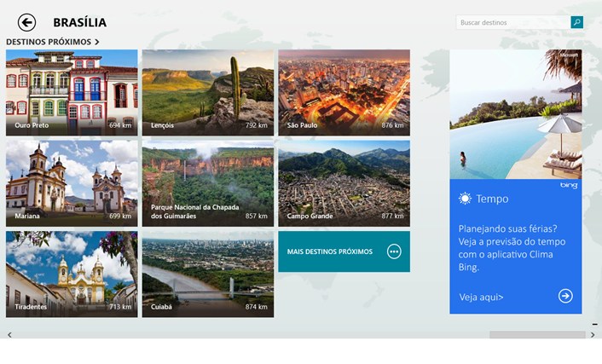
Task: Click the arrow circle icon in Tempo ad
Action: pos(565,296)
